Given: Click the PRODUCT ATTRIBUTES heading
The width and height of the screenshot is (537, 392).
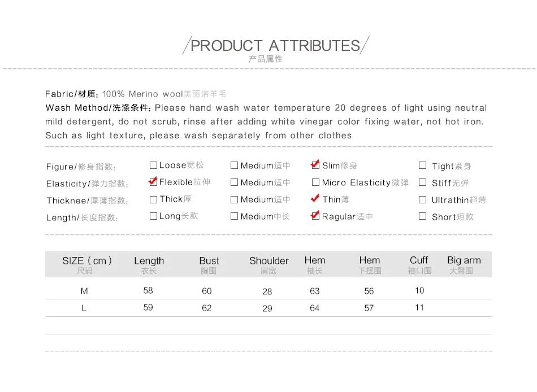Looking at the screenshot, I should [x=275, y=46].
